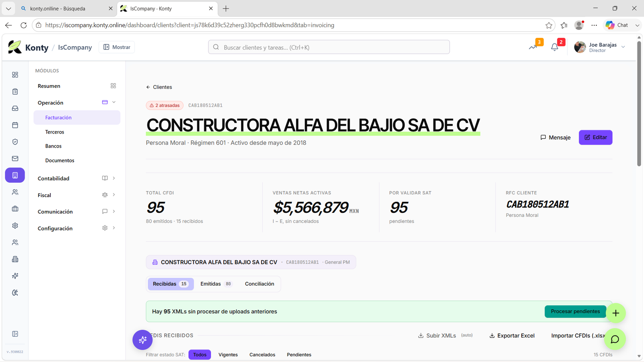
Task: Open the dashboard grid icon in left rail
Action: pos(15,75)
